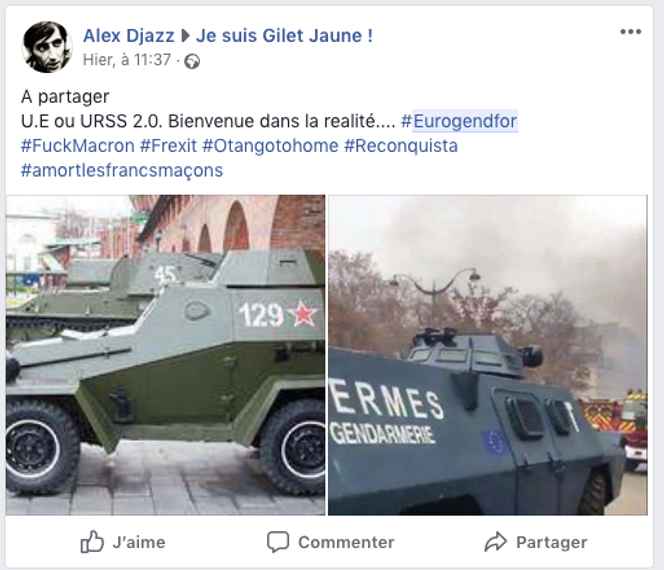Open the #Eurogendfor hashtag
664x570 pixels.
[459, 121]
